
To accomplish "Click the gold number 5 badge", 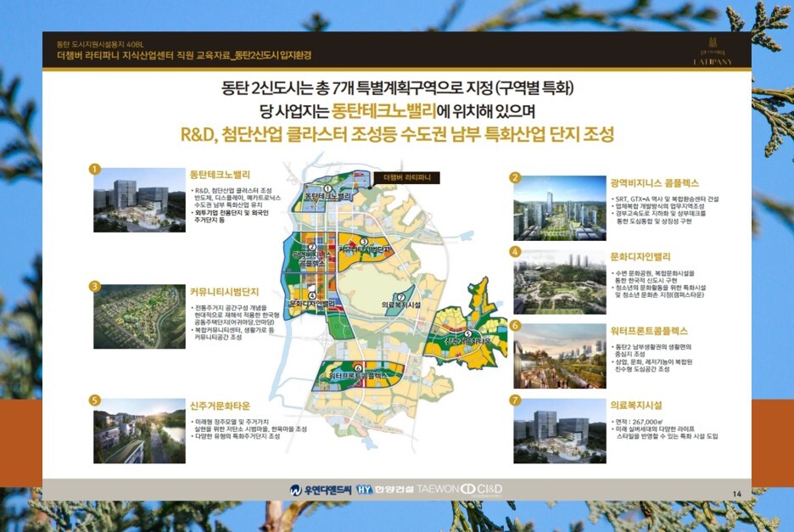I will (94, 400).
